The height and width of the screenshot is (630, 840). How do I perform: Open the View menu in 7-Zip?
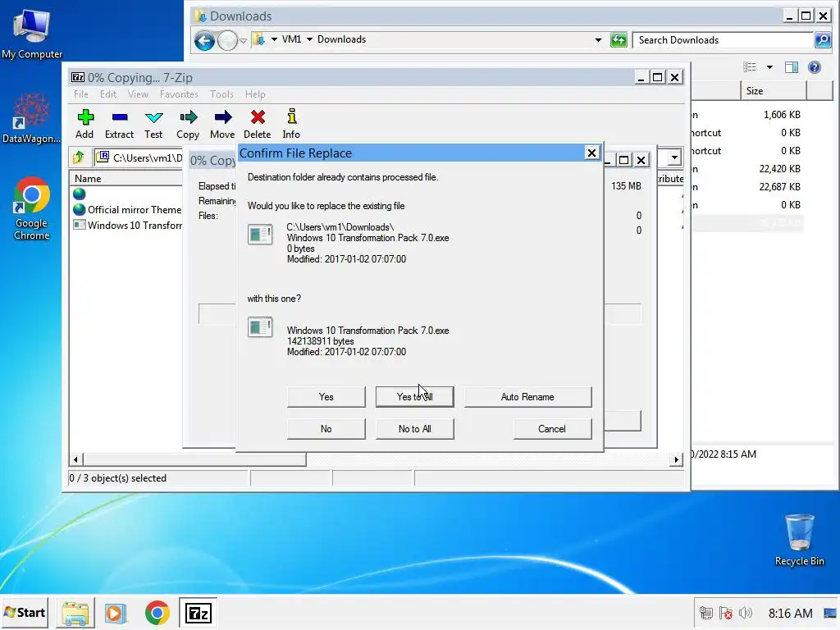[138, 94]
